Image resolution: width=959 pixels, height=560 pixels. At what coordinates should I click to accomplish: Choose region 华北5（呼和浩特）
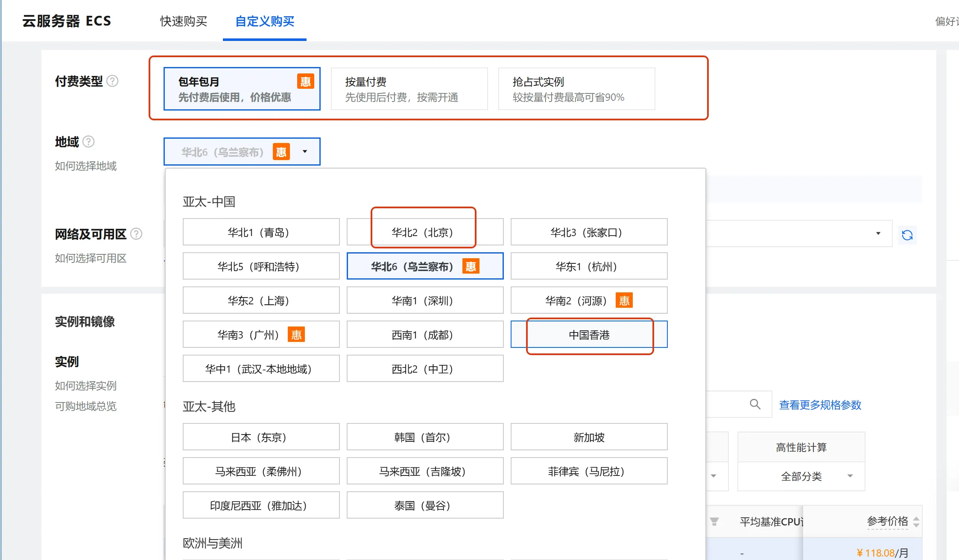point(261,266)
